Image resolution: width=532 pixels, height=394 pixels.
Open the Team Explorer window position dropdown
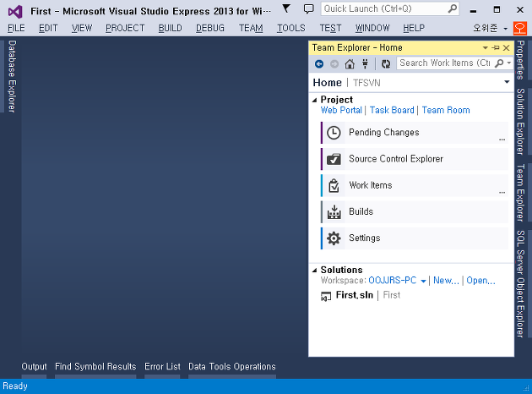(486, 48)
